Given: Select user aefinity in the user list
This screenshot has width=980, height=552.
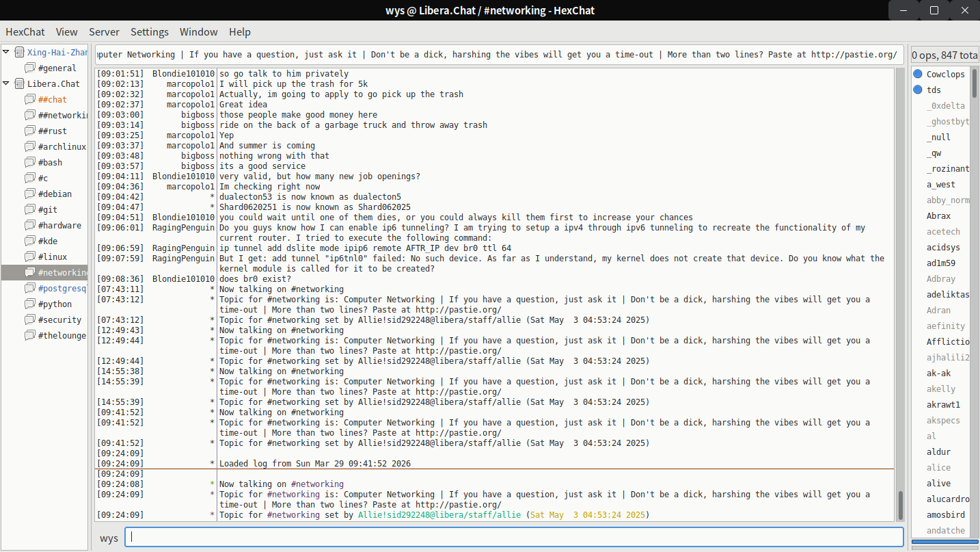Looking at the screenshot, I should [946, 326].
